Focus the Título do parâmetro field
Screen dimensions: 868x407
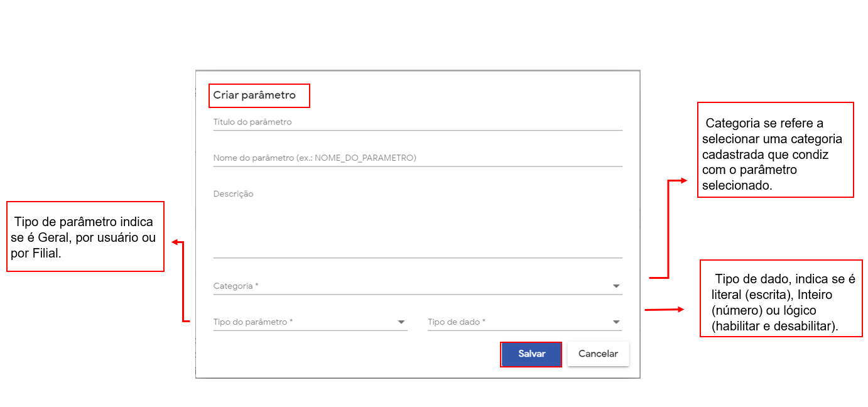click(x=418, y=122)
